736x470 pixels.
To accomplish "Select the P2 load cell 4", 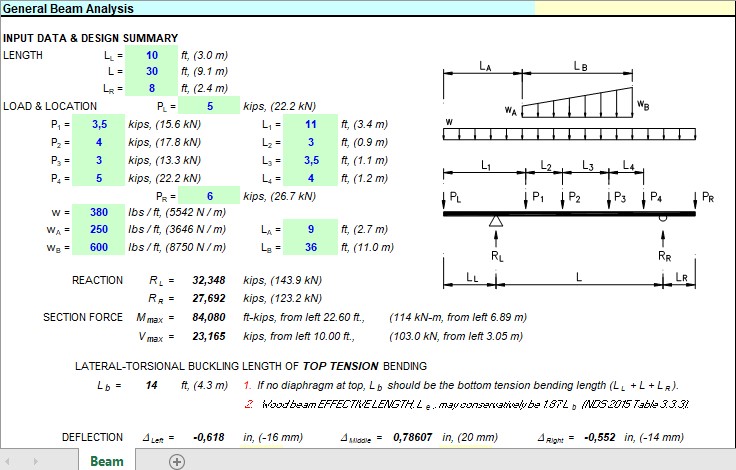I will point(99,142).
